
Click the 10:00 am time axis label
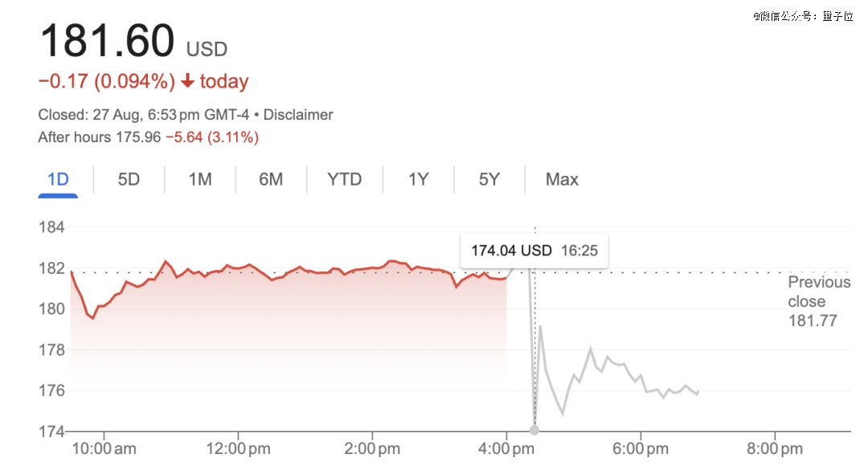(x=104, y=449)
